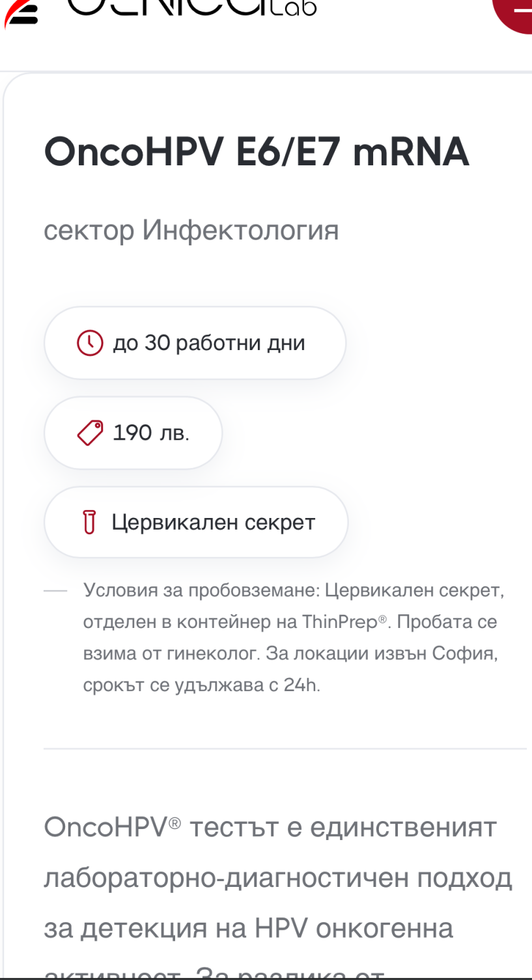The image size is (532, 980).
Task: Click the 'OncoHPV E6/E7 mRNA' heading
Action: pos(257,152)
